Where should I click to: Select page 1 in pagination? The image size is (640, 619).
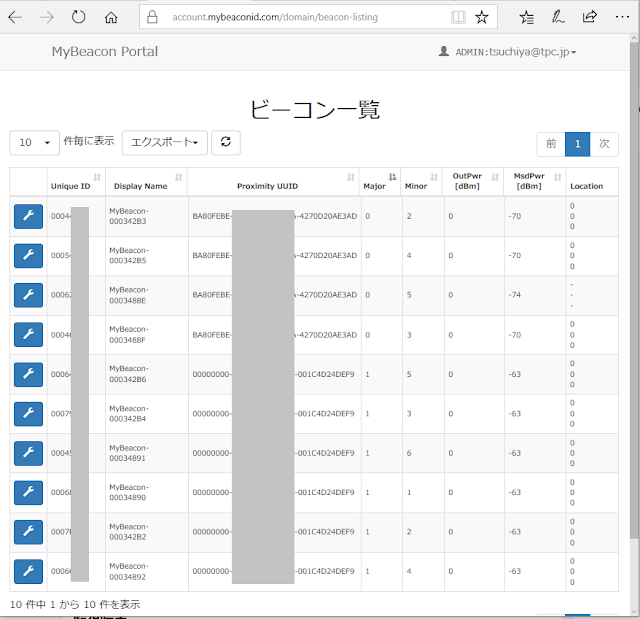pyautogui.click(x=578, y=144)
